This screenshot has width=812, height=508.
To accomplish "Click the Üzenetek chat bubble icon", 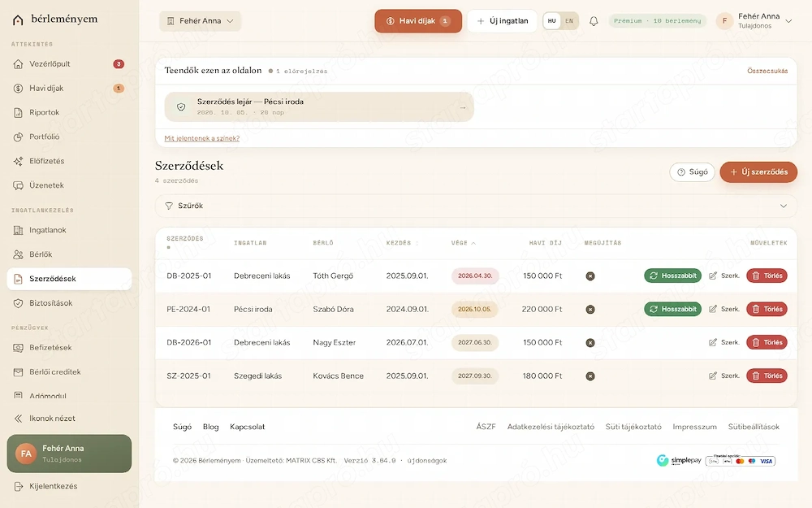I will coord(18,185).
